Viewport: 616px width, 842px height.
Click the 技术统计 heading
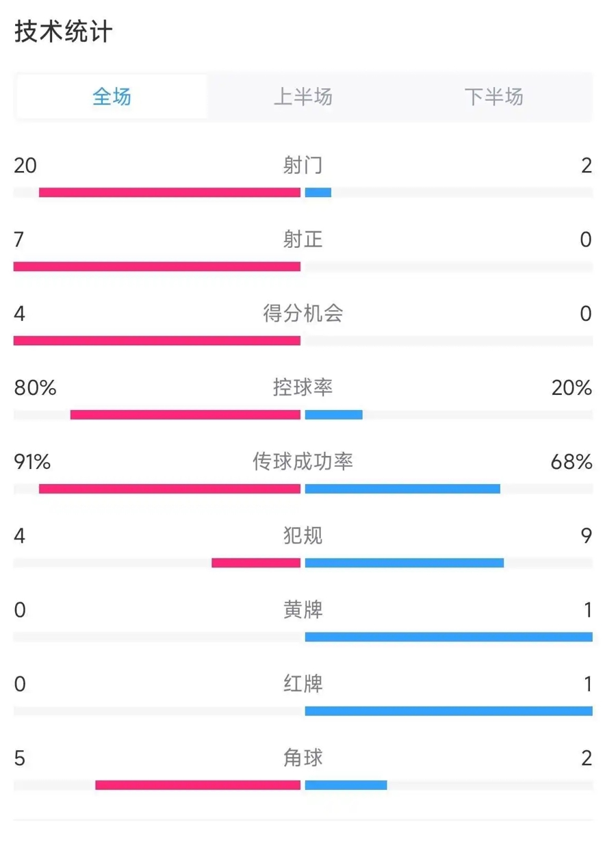coord(64,32)
